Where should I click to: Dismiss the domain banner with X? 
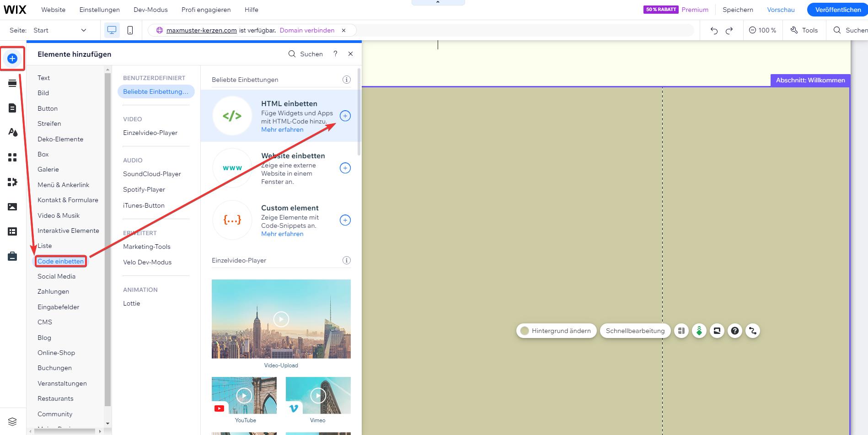click(343, 30)
